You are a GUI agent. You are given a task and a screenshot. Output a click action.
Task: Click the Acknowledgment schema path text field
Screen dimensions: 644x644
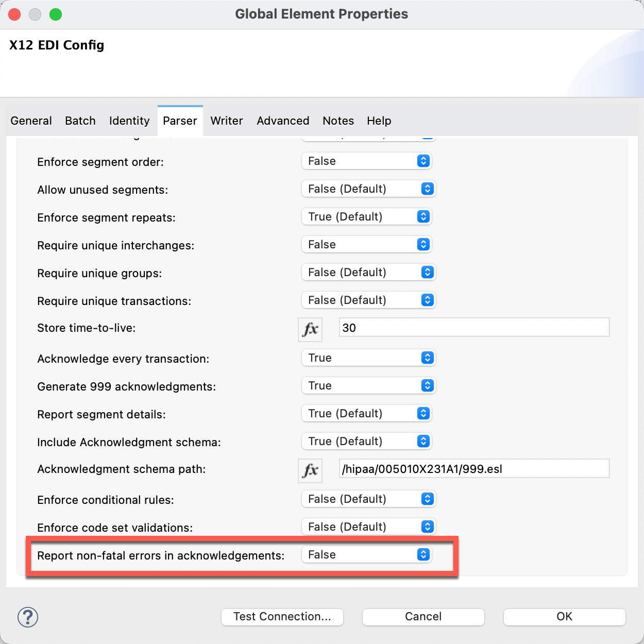[x=474, y=469]
